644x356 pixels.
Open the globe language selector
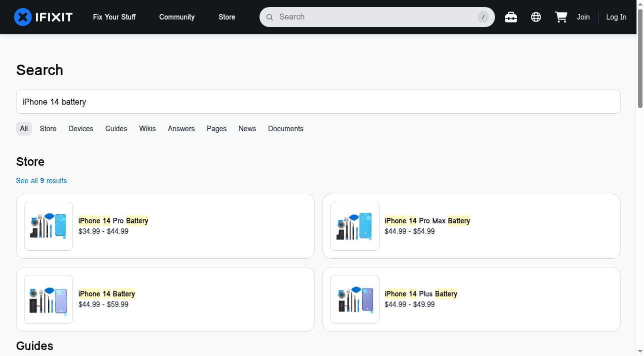pos(536,17)
